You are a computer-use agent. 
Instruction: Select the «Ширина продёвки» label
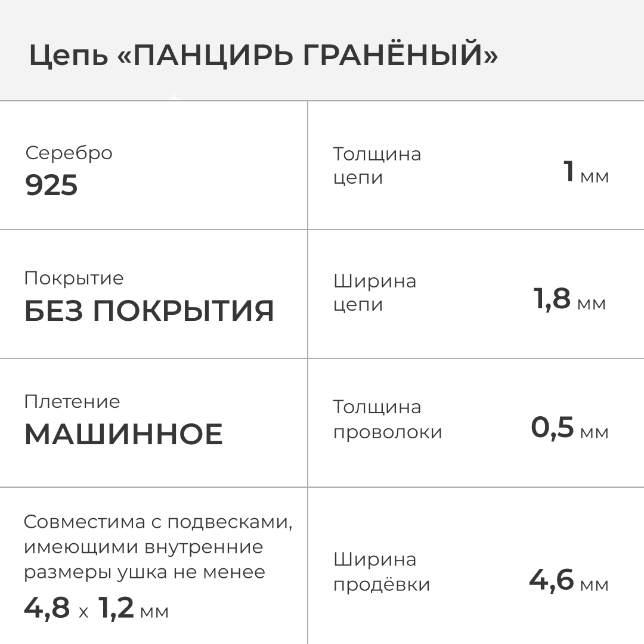381,572
